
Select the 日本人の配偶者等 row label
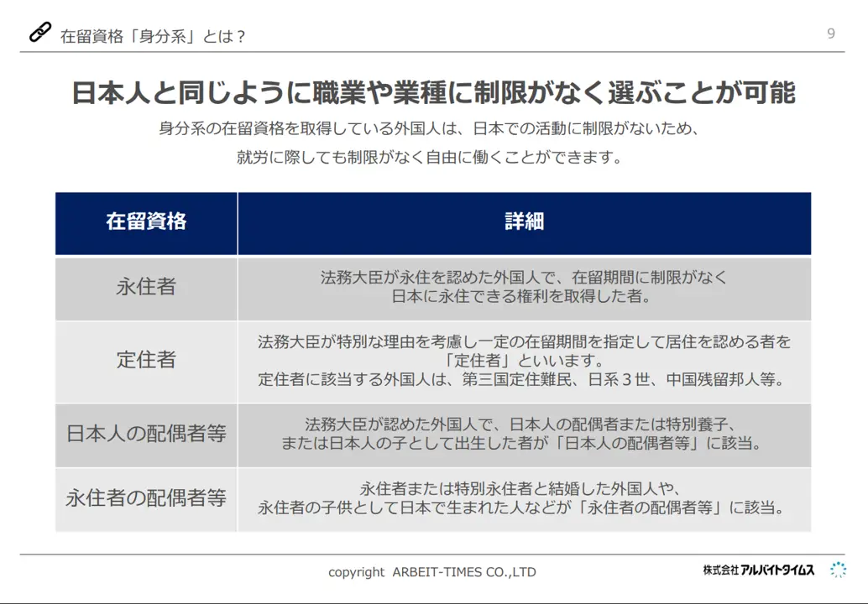coord(146,434)
